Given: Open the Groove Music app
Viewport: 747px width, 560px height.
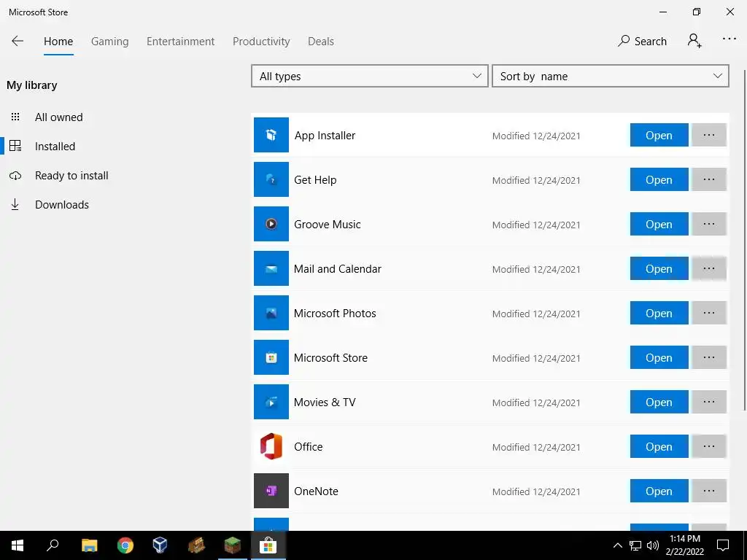Looking at the screenshot, I should coord(659,224).
